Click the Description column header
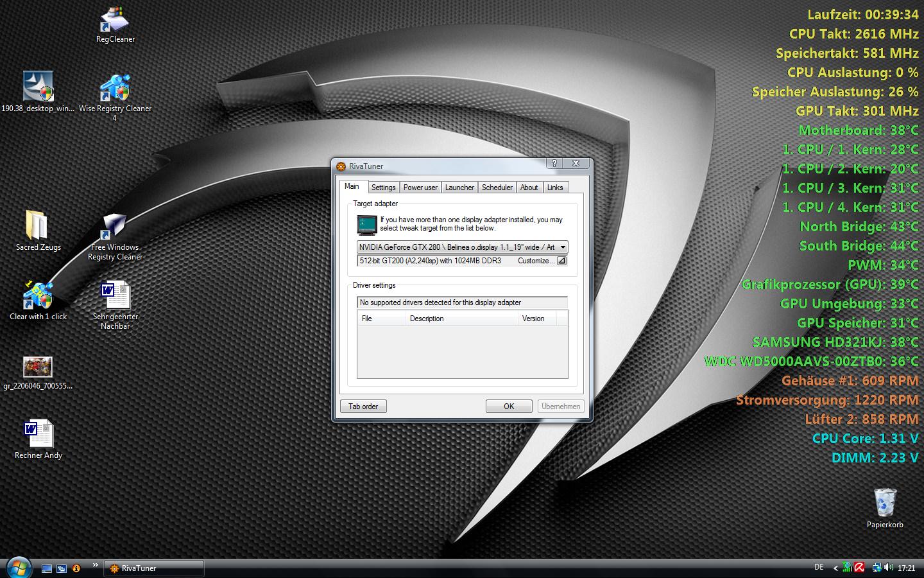 click(x=462, y=319)
